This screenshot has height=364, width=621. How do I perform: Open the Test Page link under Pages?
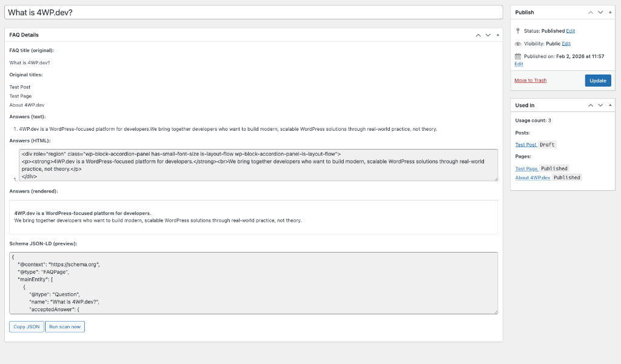(526, 168)
